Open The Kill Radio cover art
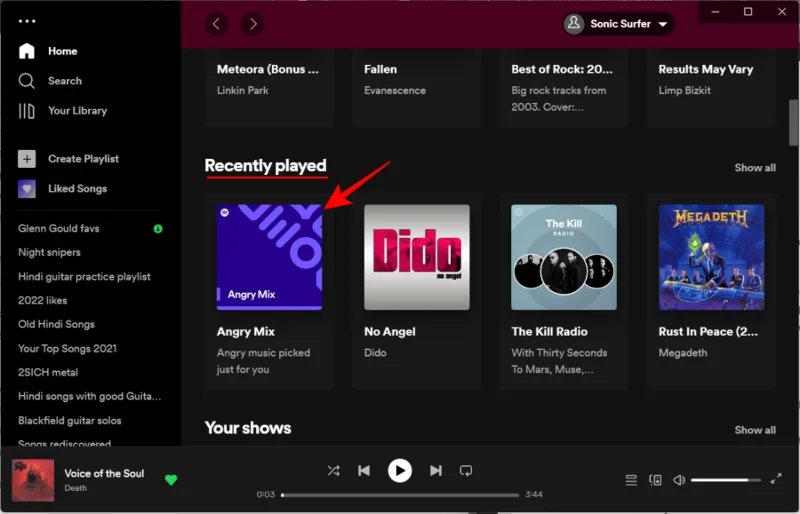 [x=564, y=257]
